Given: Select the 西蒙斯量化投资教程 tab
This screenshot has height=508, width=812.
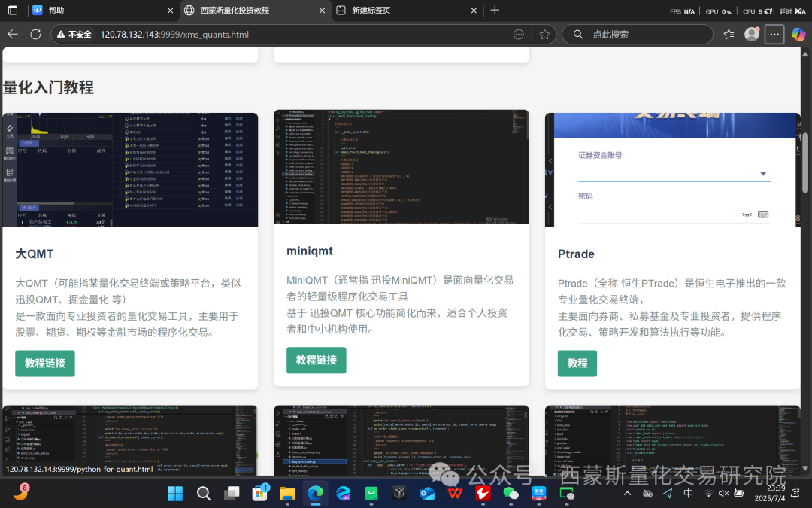Looking at the screenshot, I should coord(255,10).
